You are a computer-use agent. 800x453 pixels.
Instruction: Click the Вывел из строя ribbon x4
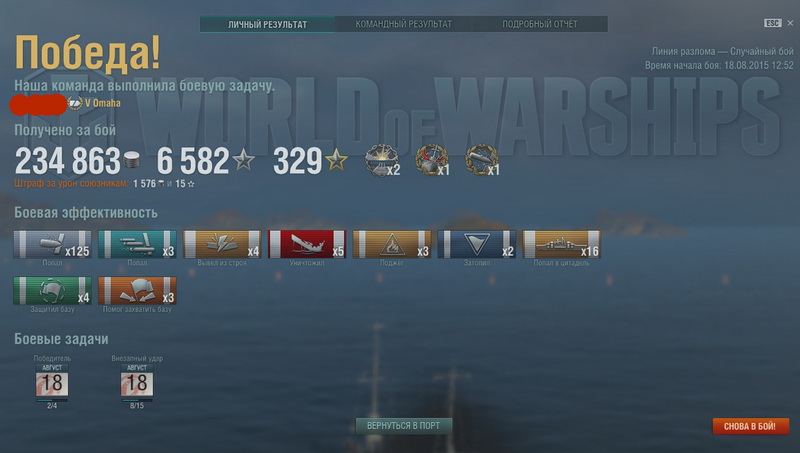coord(222,244)
